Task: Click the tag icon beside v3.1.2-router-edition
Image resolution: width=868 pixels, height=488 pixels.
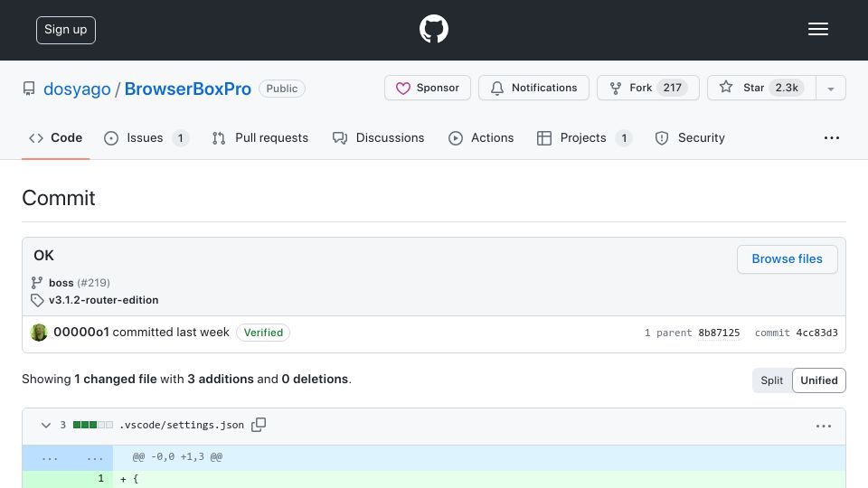Action: coord(37,300)
